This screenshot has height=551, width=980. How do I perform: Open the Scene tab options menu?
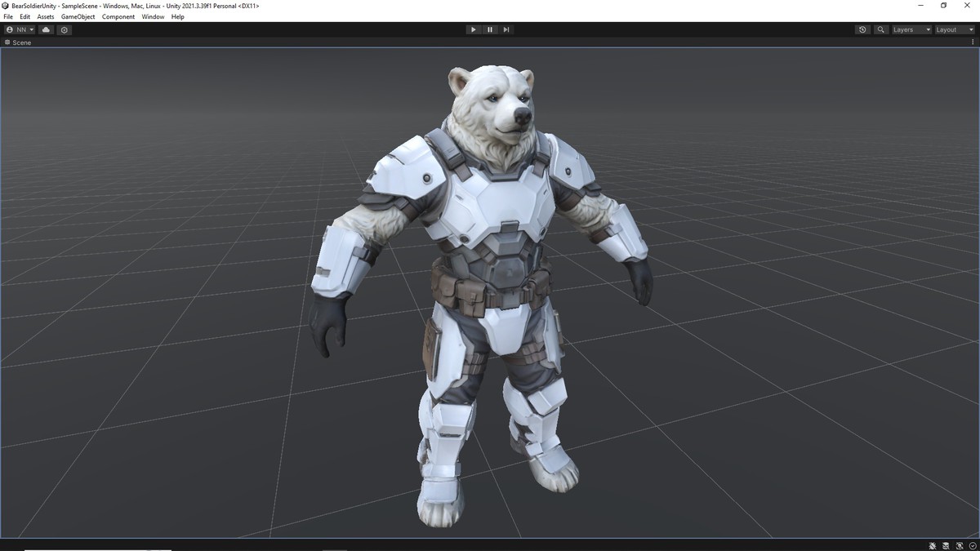pyautogui.click(x=973, y=42)
